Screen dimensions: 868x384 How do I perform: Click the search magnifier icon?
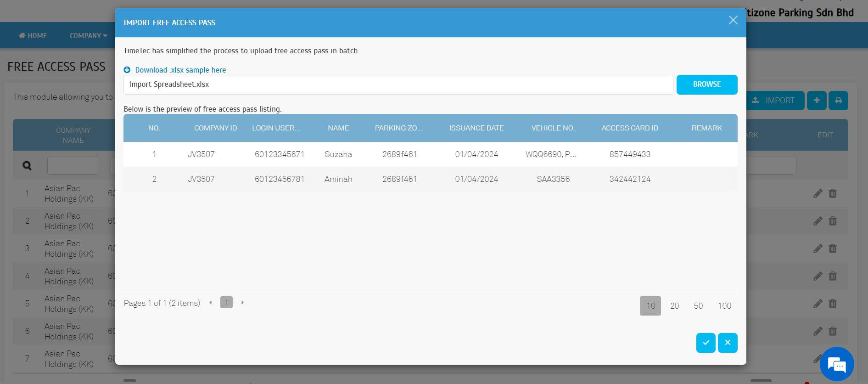pyautogui.click(x=27, y=165)
